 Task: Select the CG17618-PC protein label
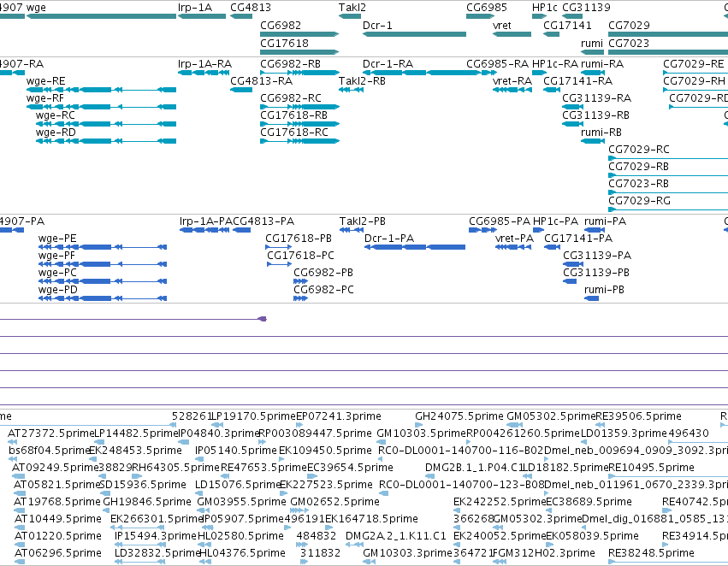click(x=300, y=256)
